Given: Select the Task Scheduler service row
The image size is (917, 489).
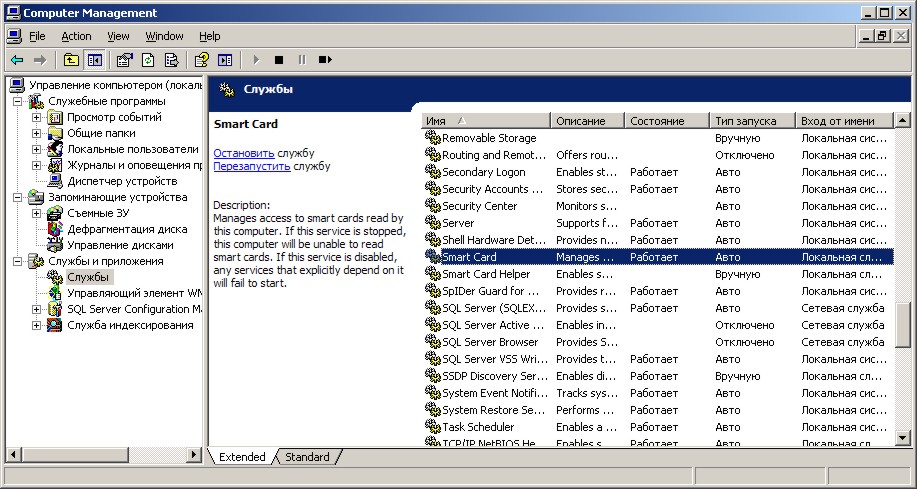Looking at the screenshot, I should coord(478,427).
